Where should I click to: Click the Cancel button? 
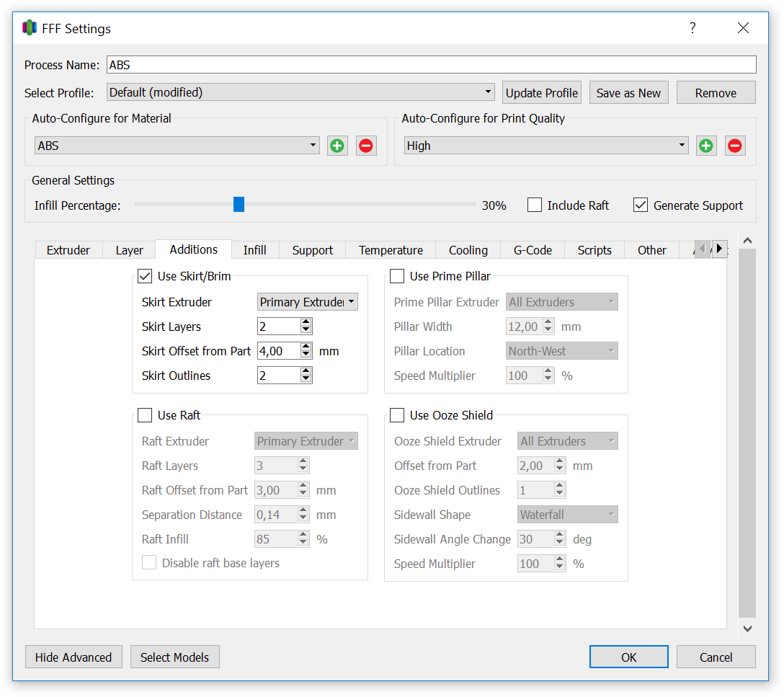coord(716,657)
